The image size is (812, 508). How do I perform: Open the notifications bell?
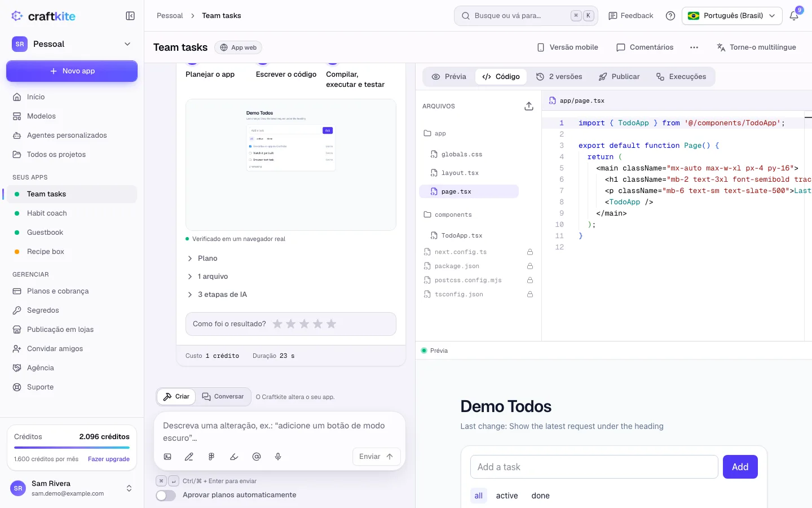pos(794,16)
